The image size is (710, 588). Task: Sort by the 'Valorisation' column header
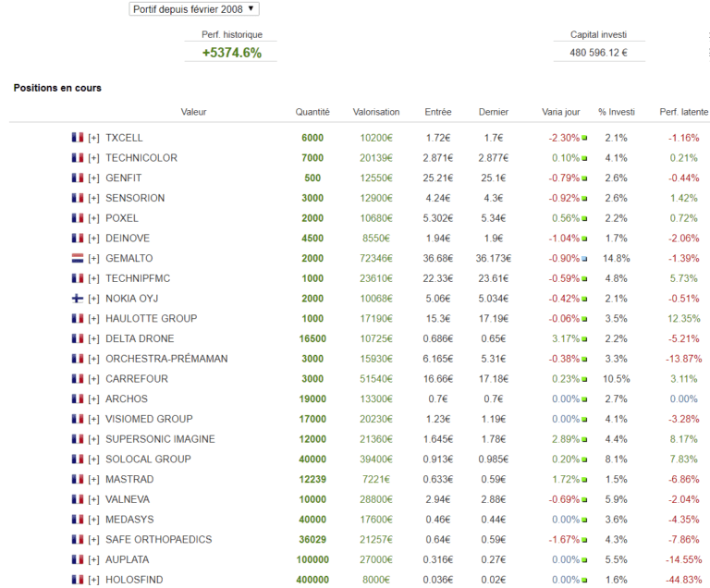click(376, 112)
